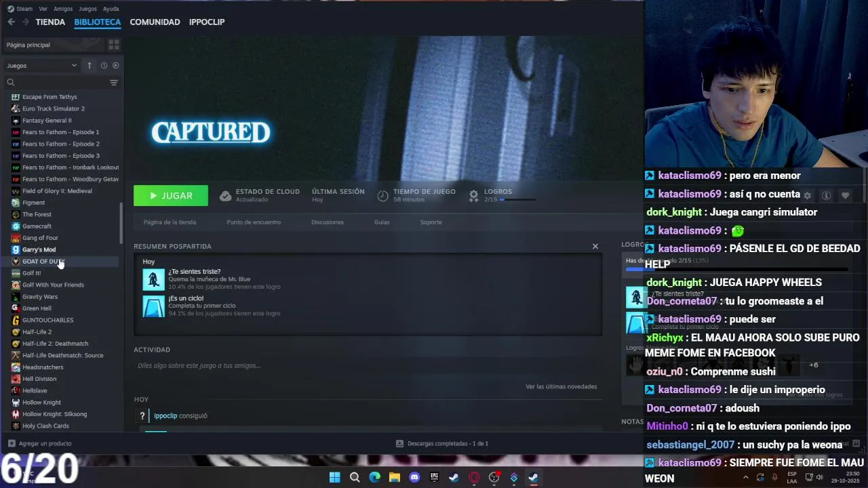Open the Amigos menu
Screen dimensions: 868x488
[63, 9]
